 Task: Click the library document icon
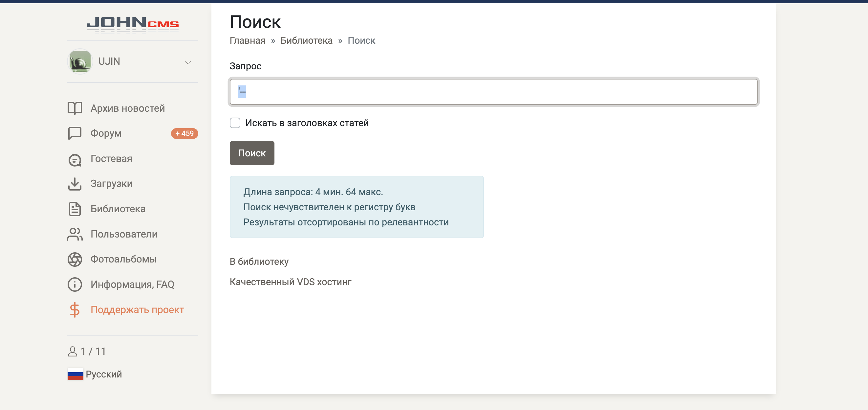[75, 209]
